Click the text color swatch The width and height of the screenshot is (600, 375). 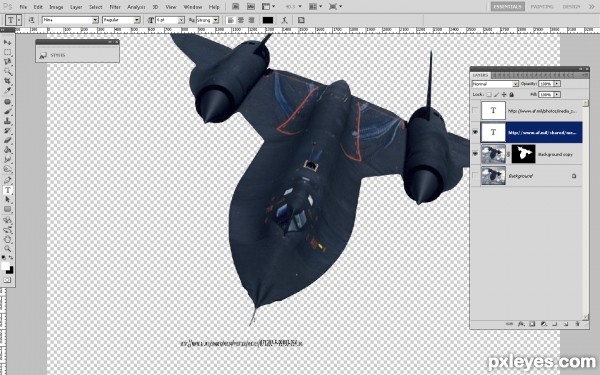pos(267,20)
